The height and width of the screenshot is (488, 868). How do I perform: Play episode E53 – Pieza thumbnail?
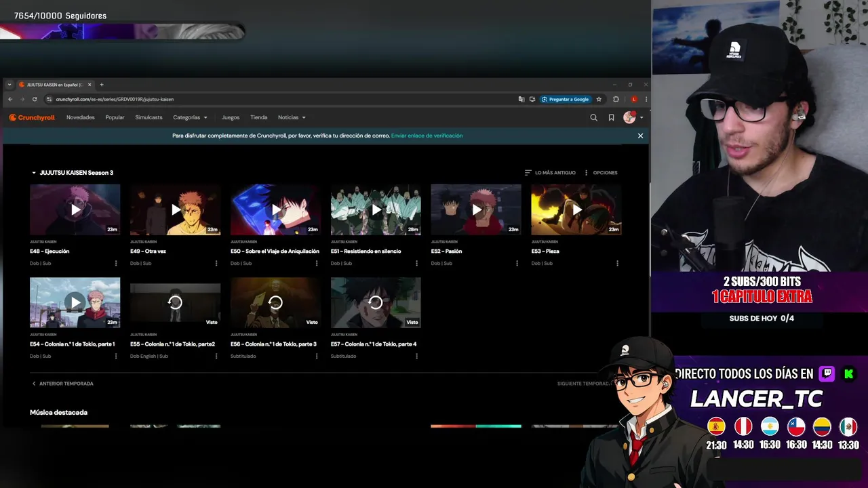click(576, 209)
